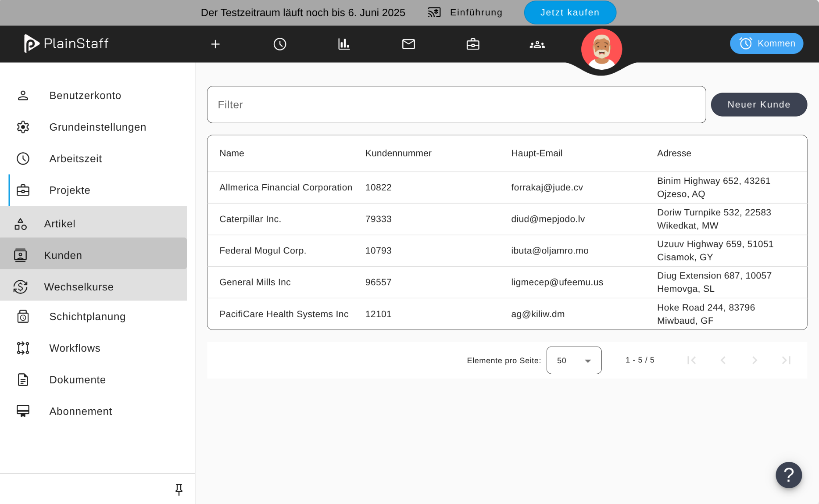819x504 pixels.
Task: Go to the first page arrow
Action: coord(691,360)
